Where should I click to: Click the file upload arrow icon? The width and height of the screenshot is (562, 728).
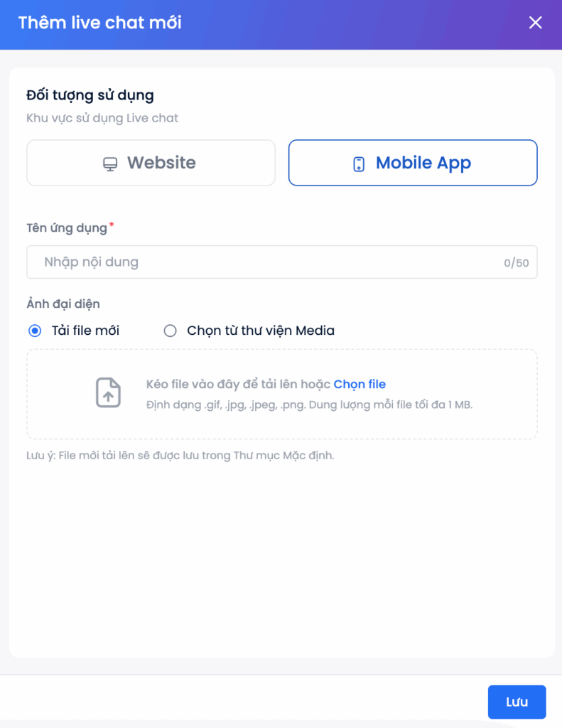pyautogui.click(x=108, y=392)
